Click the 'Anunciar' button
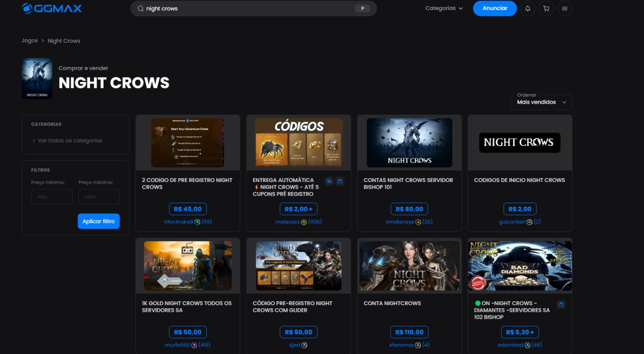The image size is (644, 354). coord(495,9)
